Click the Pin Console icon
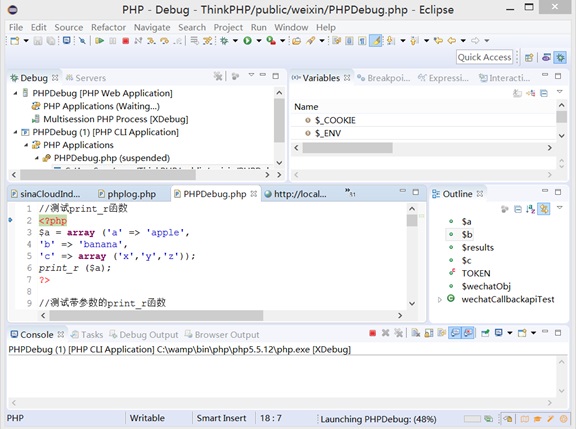The height and width of the screenshot is (429, 576). [x=485, y=333]
